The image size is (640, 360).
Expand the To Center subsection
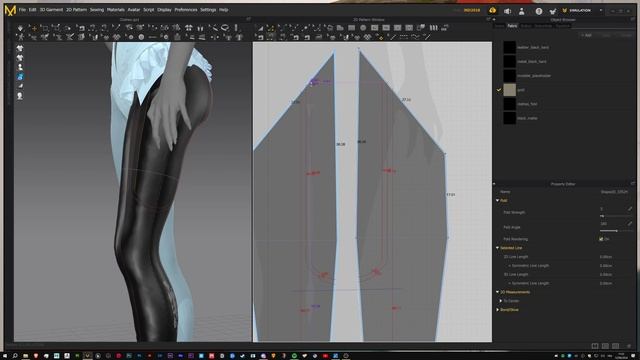pos(501,301)
